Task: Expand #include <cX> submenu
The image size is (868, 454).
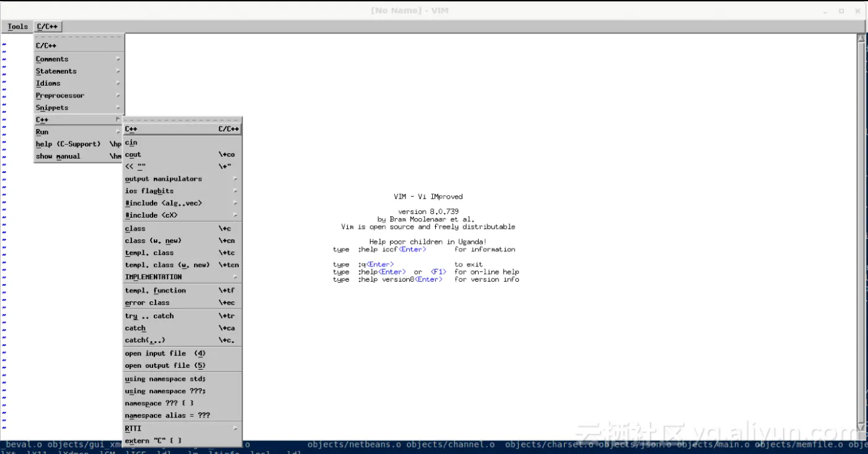Action: pos(183,215)
